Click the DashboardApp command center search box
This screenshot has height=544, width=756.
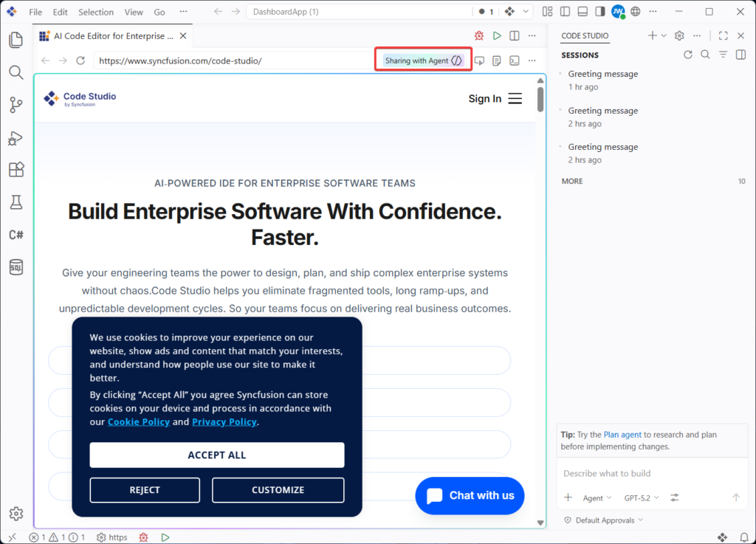360,12
